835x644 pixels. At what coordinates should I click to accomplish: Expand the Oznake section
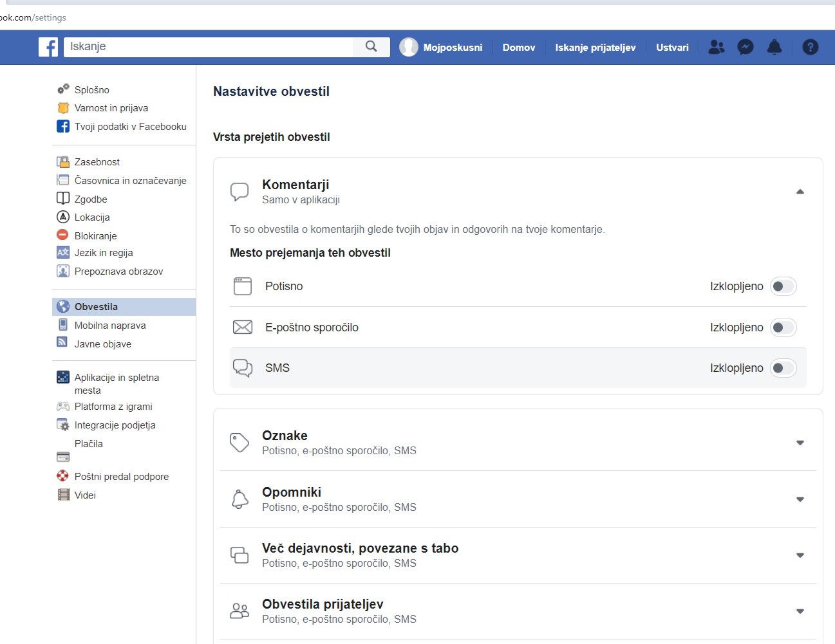(800, 443)
